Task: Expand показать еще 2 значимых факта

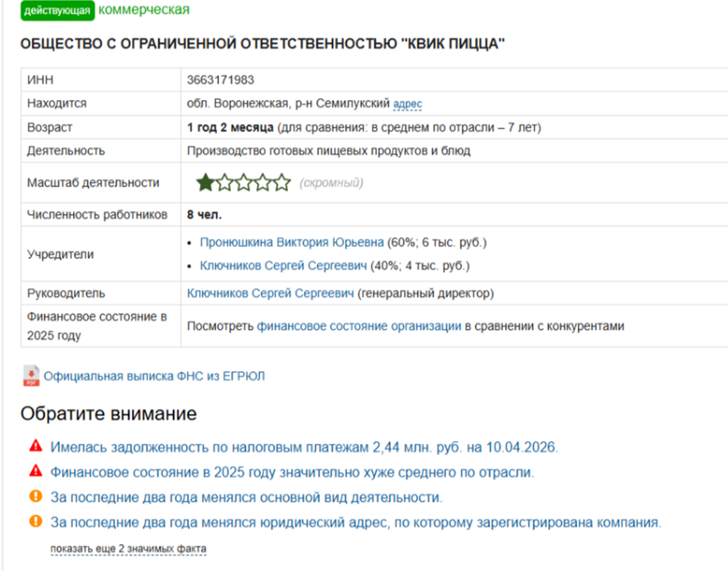Action: (128, 549)
